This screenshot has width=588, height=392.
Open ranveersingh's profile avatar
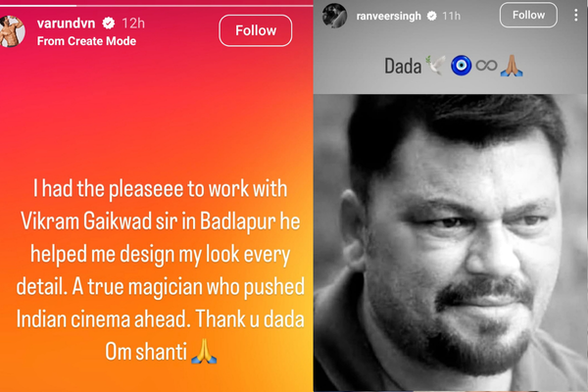point(334,16)
